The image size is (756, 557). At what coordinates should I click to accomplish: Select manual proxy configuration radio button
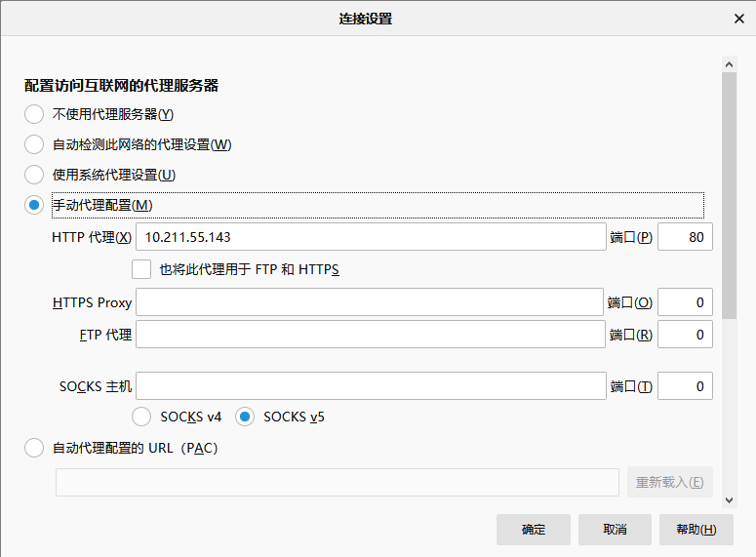(x=34, y=205)
